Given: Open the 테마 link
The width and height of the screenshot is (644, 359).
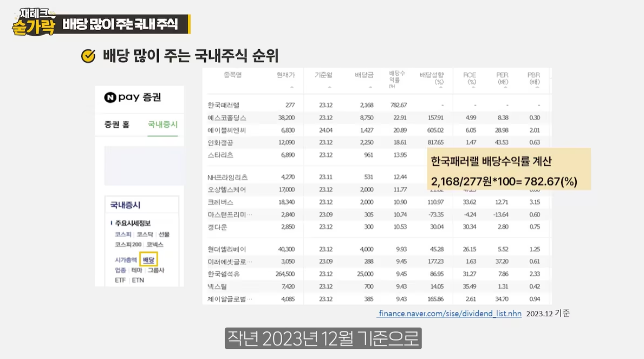Looking at the screenshot, I should click(137, 270).
